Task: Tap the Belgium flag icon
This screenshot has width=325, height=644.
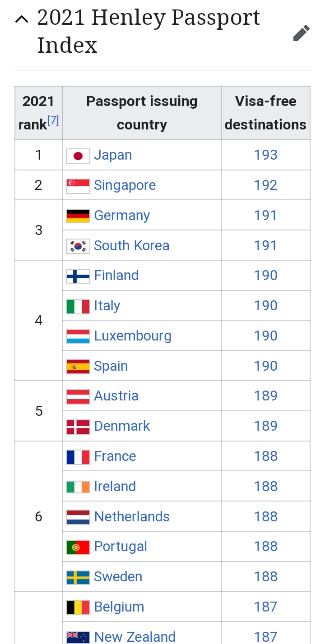Action: pyautogui.click(x=78, y=607)
